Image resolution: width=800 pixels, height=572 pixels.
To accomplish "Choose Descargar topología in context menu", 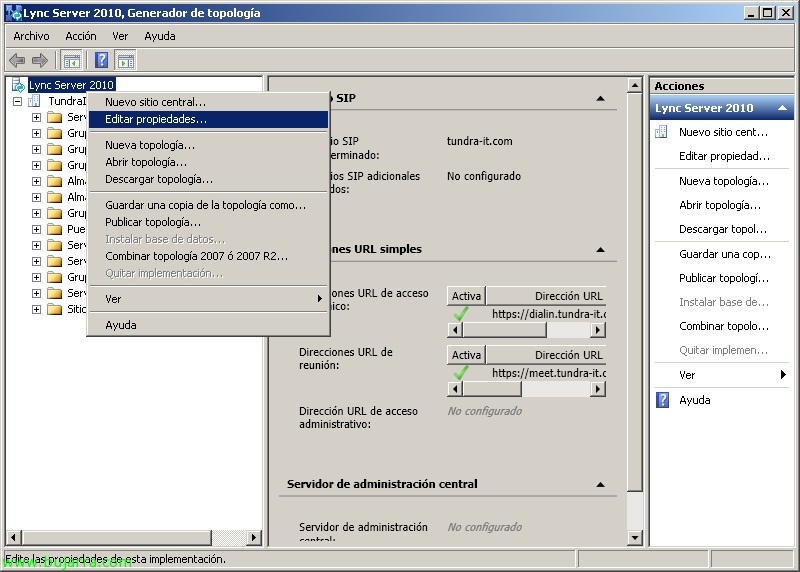I will (208, 179).
